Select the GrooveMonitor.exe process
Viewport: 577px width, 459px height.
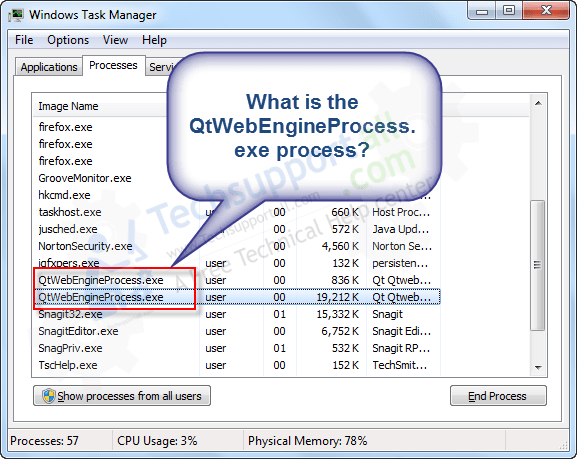85,178
